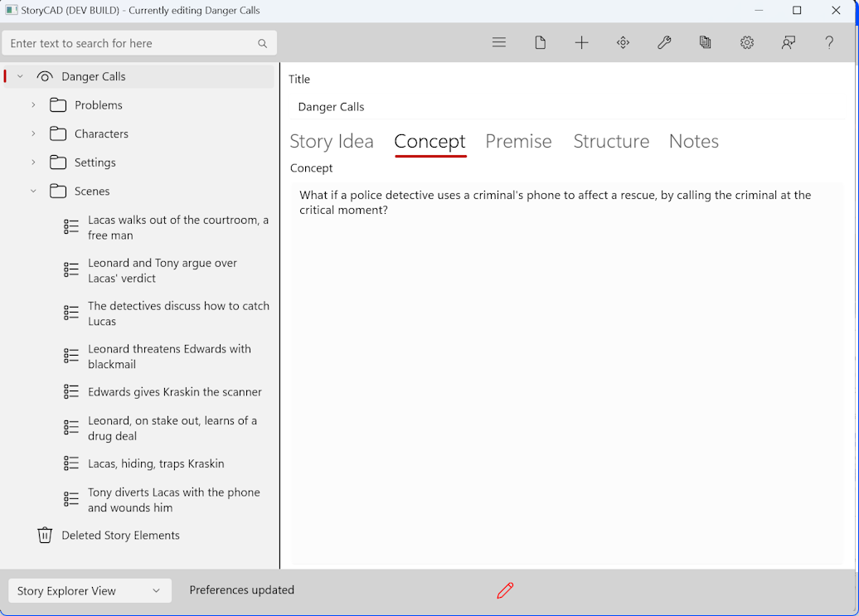Open Preferences gear icon
This screenshot has height=616, width=859.
(x=747, y=43)
